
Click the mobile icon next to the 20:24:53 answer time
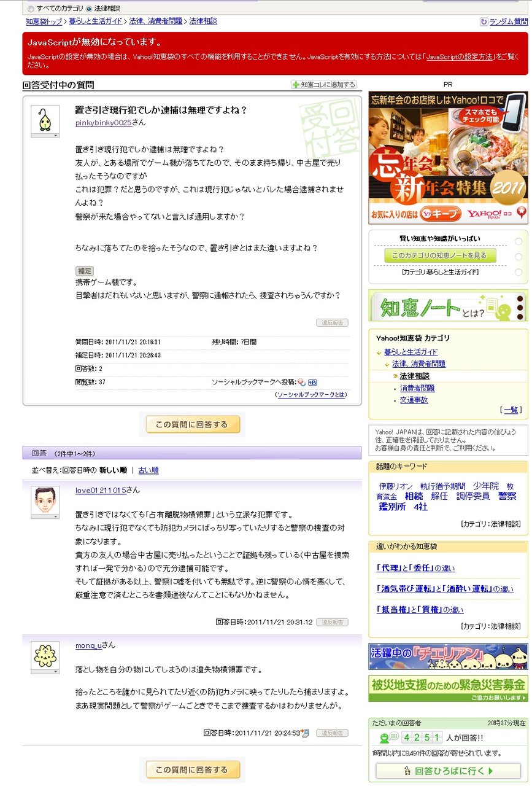(305, 733)
